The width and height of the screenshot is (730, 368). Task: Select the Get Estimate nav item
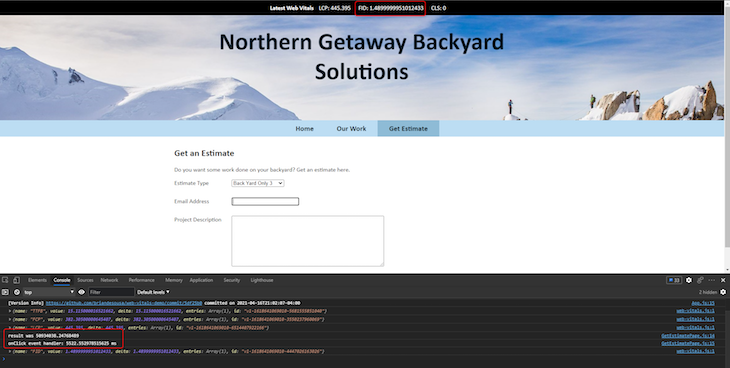pos(408,129)
